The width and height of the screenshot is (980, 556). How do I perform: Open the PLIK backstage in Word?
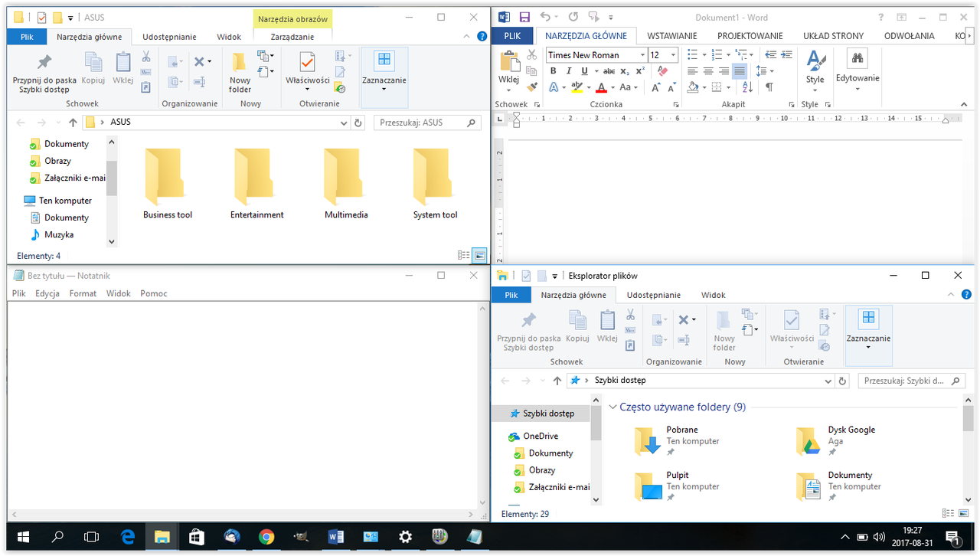[513, 36]
